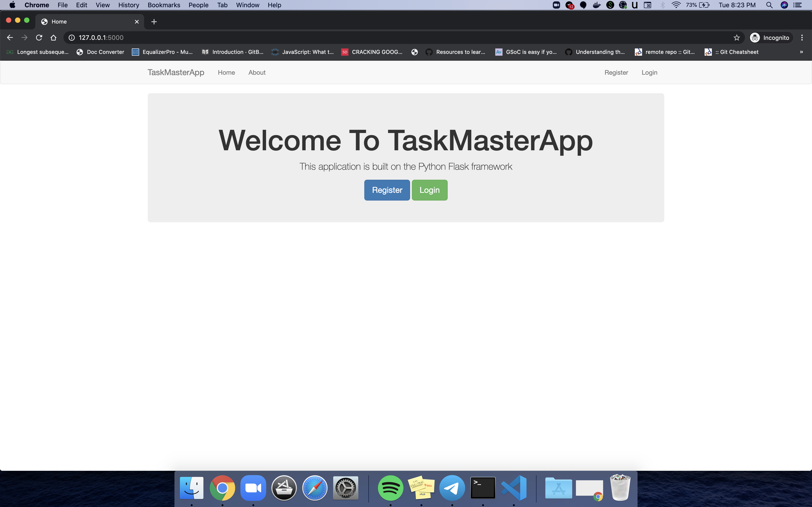Open Terminal from the dock
The width and height of the screenshot is (812, 507).
click(483, 488)
